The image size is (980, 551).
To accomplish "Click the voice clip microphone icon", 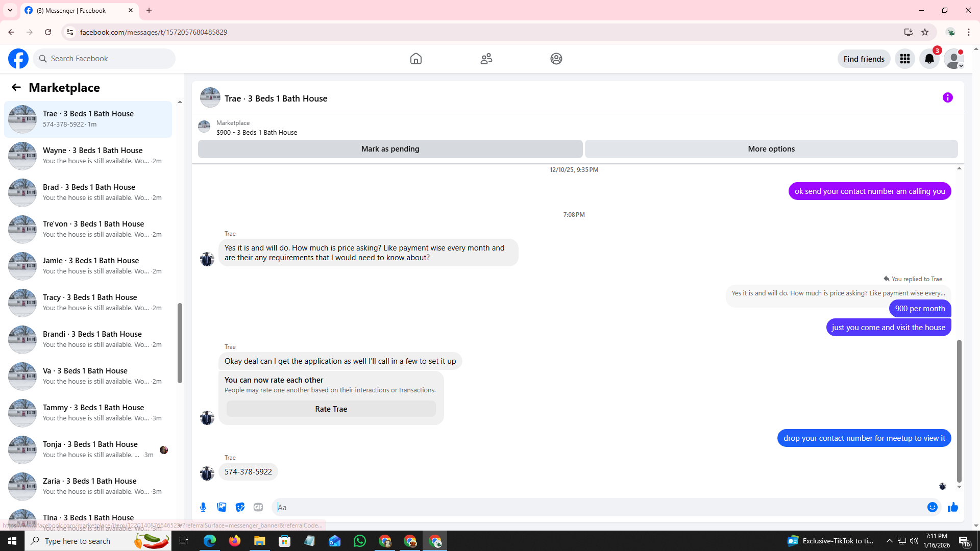I will click(203, 507).
